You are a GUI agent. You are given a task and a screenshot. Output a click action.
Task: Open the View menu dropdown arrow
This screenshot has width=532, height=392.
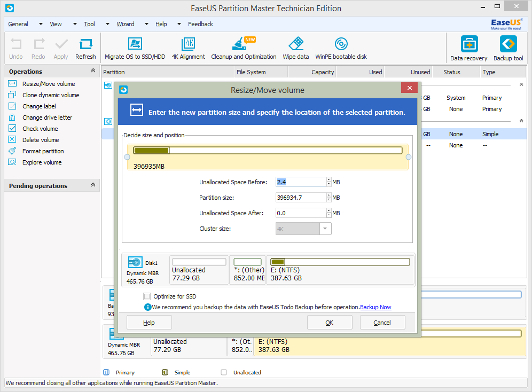point(75,24)
